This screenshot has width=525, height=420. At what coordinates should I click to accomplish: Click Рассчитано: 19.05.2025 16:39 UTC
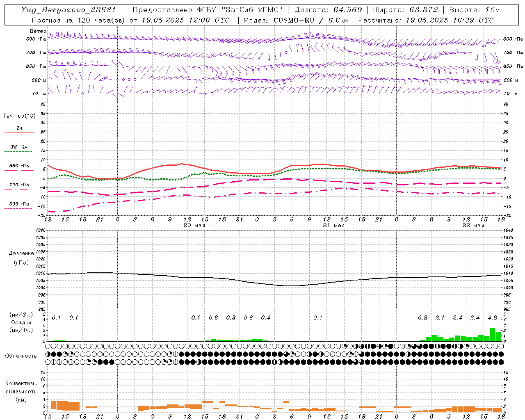(426, 20)
